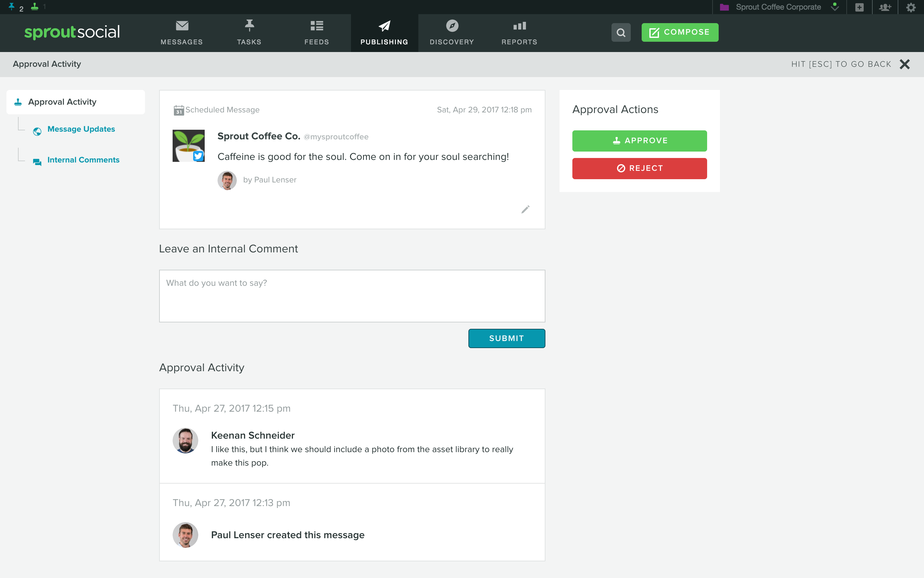
Task: Click the sproutsocial logo
Action: [72, 32]
